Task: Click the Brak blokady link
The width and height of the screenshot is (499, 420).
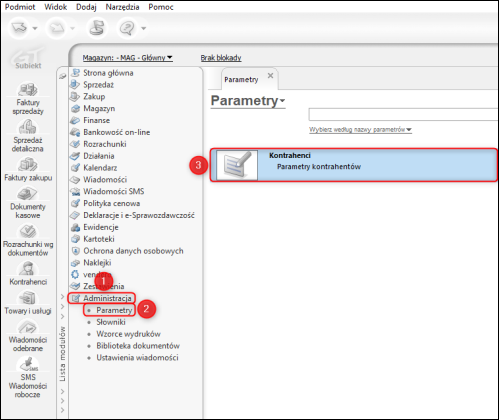Action: coord(221,58)
